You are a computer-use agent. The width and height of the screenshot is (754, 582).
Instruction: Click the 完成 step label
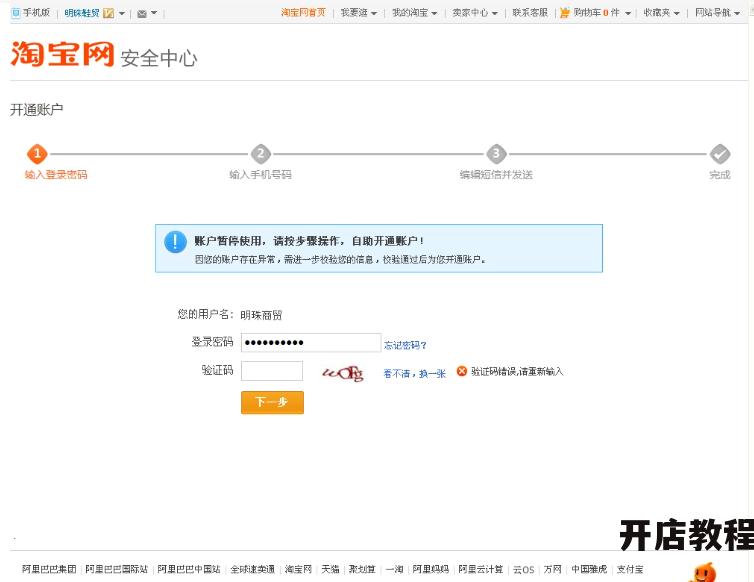tap(720, 175)
